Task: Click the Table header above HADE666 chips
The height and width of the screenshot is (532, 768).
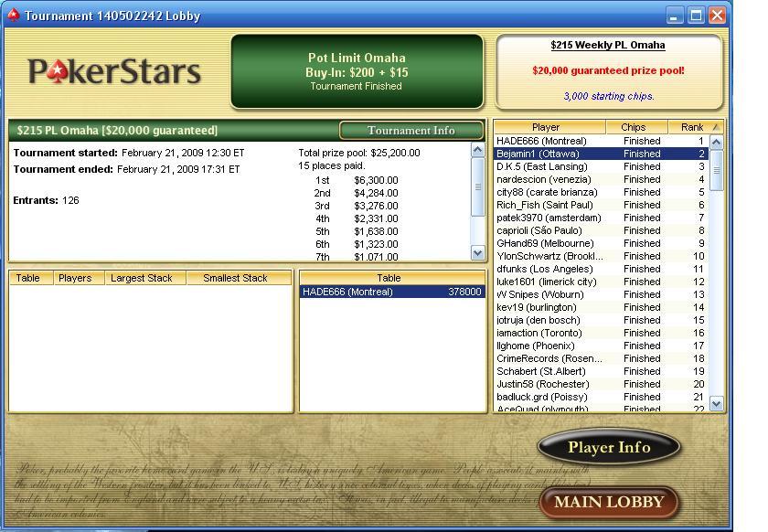Action: pyautogui.click(x=392, y=278)
